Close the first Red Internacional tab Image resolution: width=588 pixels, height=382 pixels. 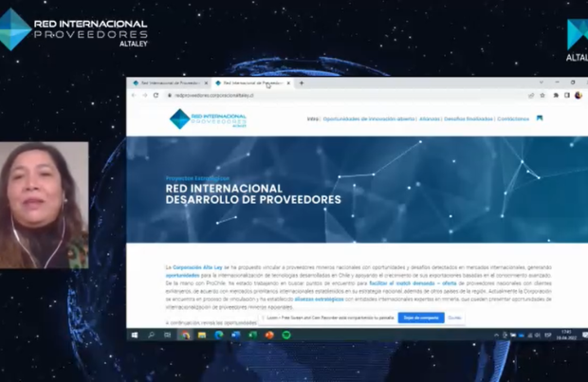tap(206, 83)
